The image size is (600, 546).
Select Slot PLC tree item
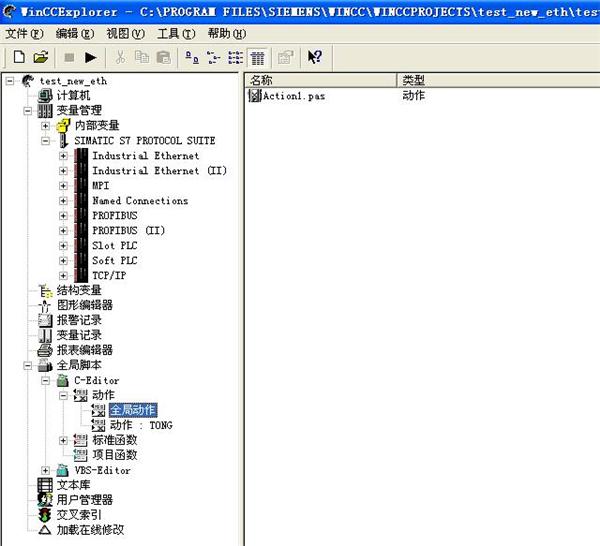[x=115, y=246]
